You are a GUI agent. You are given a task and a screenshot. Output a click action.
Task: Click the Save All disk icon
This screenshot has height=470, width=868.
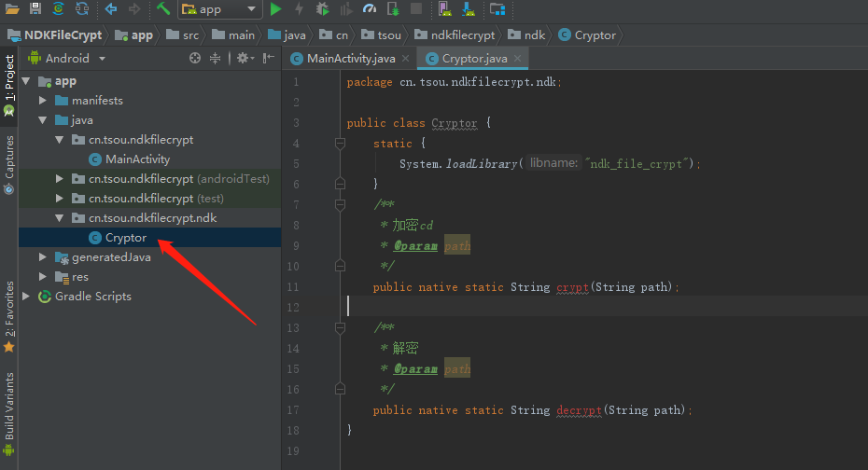(35, 8)
